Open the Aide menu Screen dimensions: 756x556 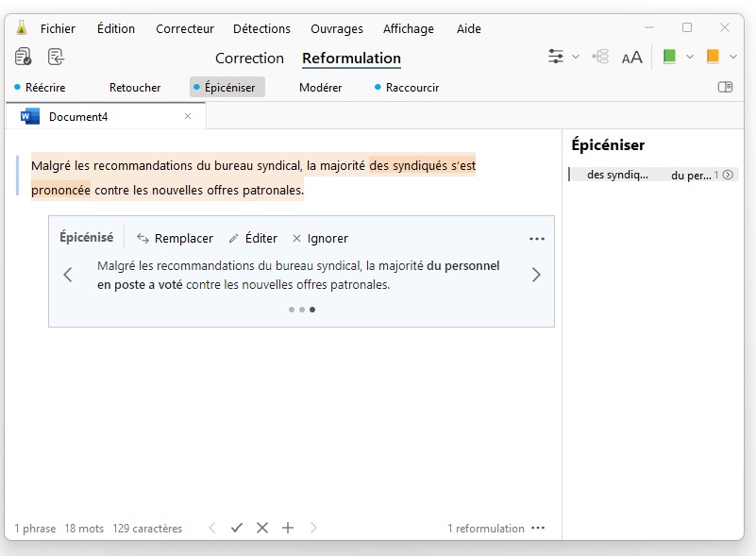pos(469,29)
